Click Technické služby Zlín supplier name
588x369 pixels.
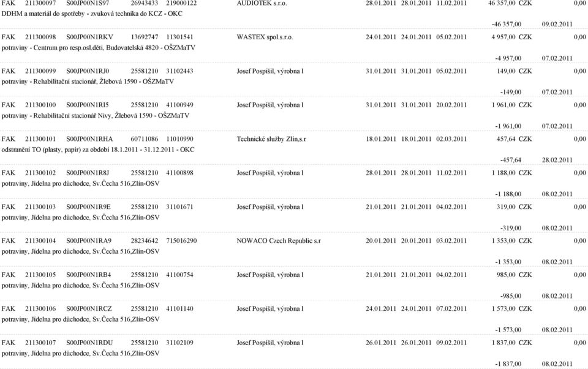271,139
